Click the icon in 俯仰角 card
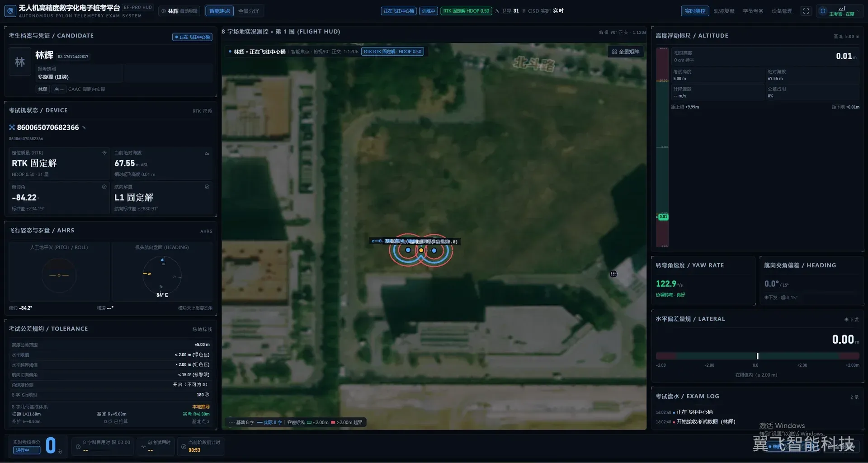The width and height of the screenshot is (868, 463). [x=104, y=187]
